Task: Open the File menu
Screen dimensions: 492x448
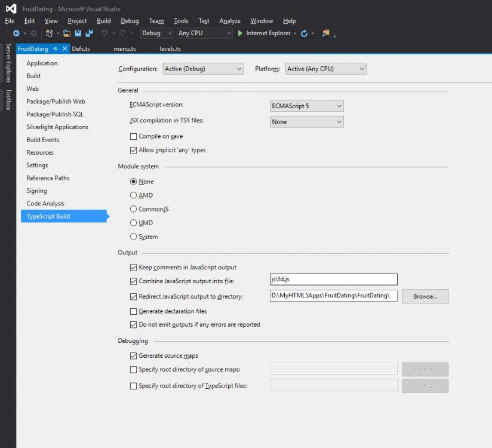Action: 10,21
